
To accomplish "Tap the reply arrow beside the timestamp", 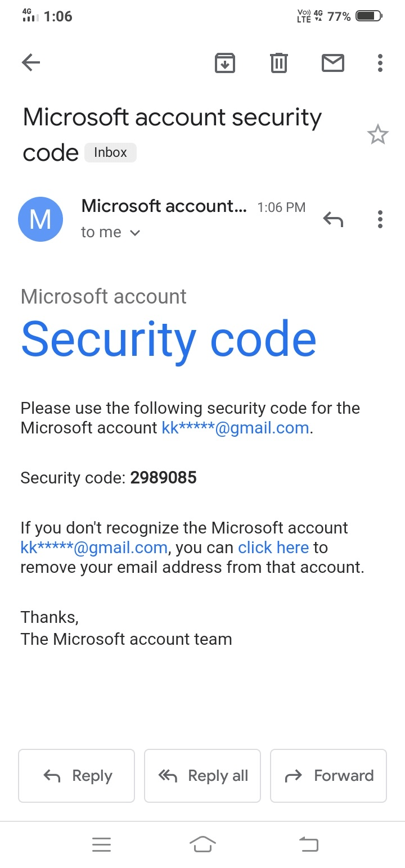I will pos(334,219).
